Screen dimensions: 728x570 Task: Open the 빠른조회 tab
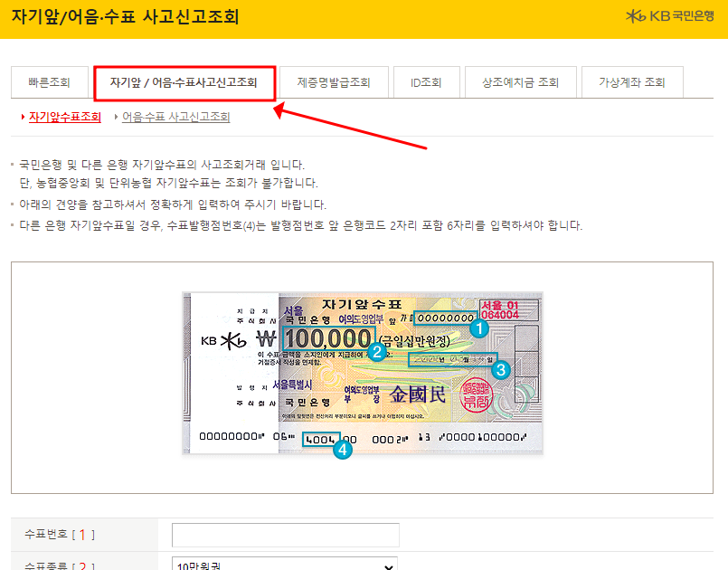coord(49,82)
